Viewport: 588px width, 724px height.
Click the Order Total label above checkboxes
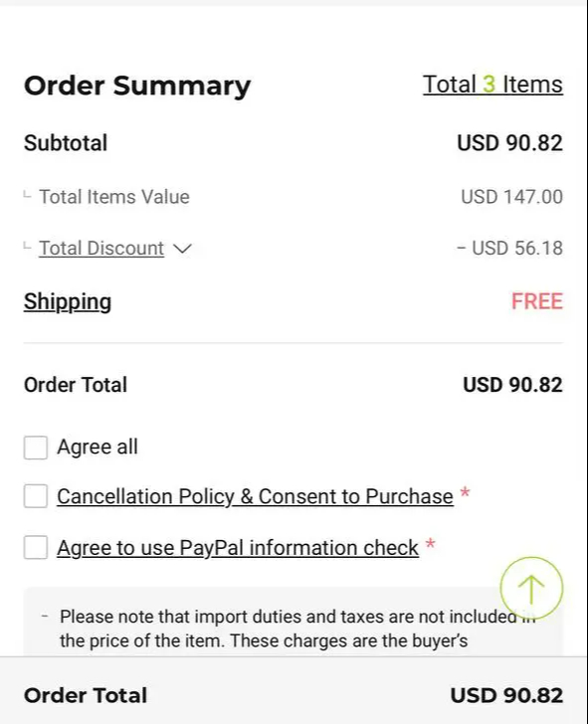tap(76, 385)
